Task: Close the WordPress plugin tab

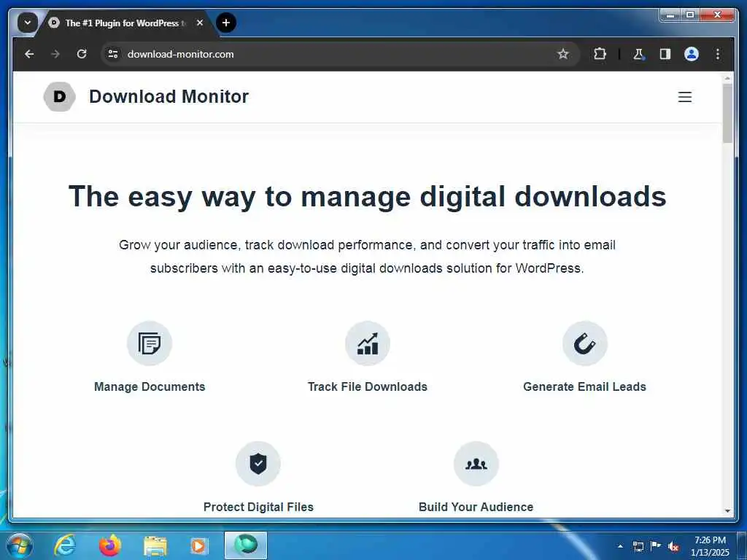Action: [200, 23]
